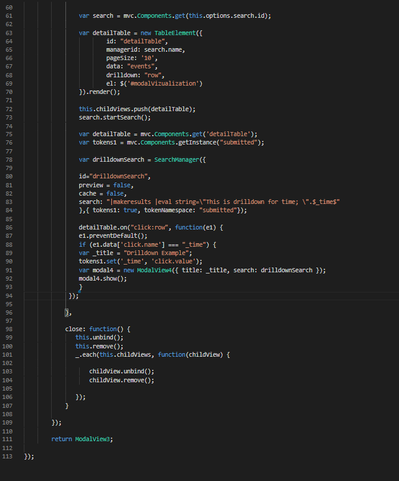Click '}).render();' on line 70
Image resolution: width=399 pixels, height=481 pixels.
[x=99, y=92]
